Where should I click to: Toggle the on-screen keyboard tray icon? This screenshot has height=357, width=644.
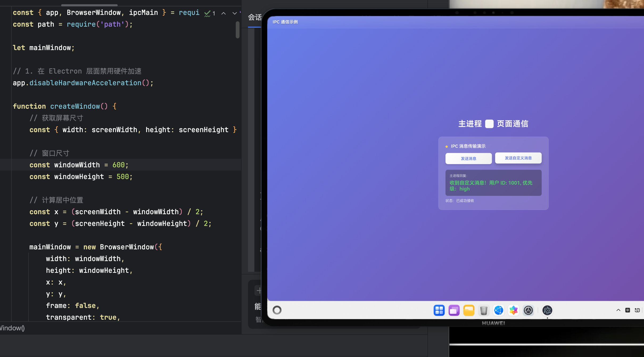pos(637,310)
